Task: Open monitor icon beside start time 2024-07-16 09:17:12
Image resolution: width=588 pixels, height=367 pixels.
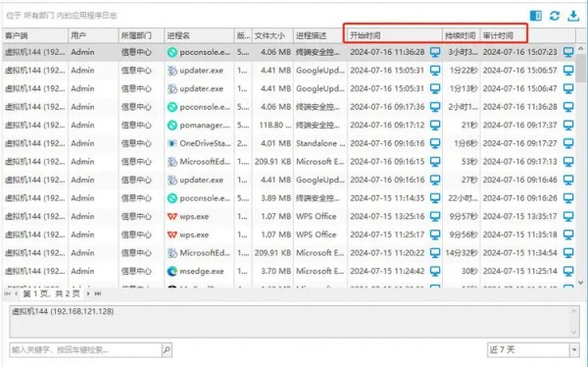Action: tap(435, 125)
